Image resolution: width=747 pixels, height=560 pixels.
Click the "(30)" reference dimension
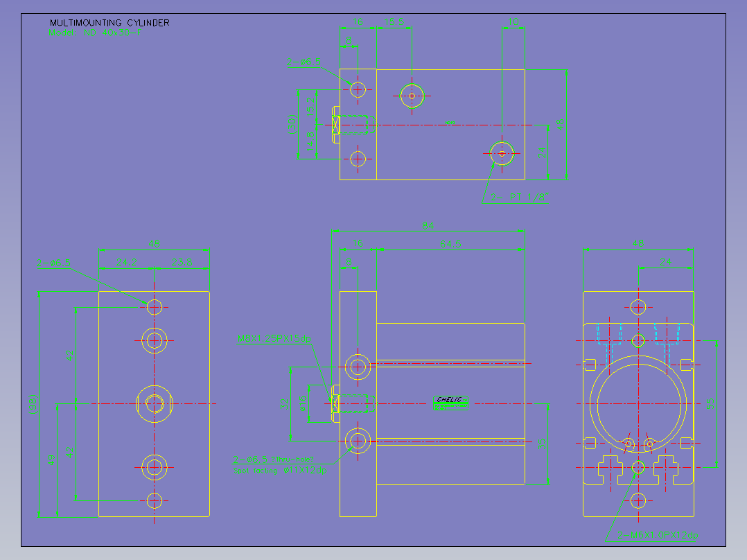point(292,124)
